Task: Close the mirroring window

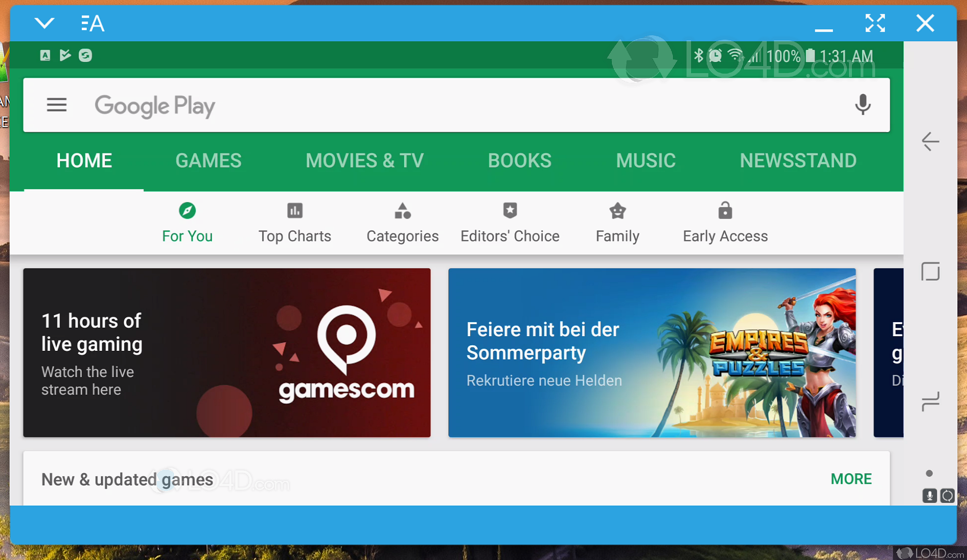Action: pos(925,23)
